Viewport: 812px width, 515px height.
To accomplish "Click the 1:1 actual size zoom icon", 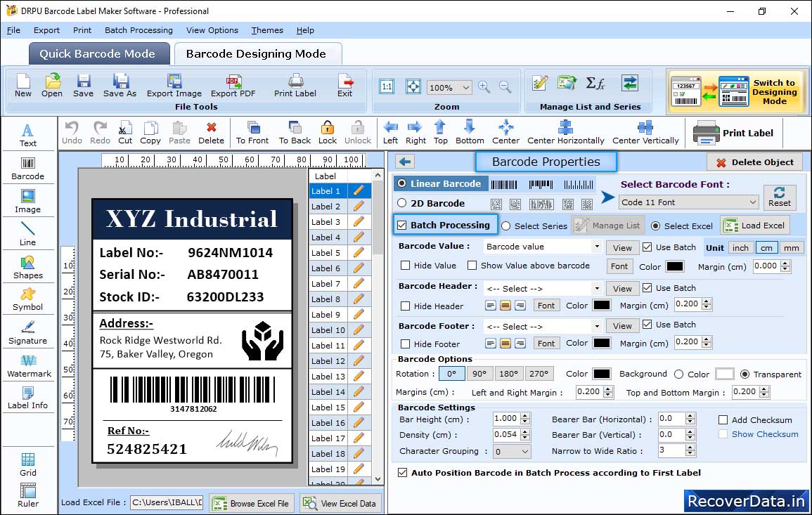I will 387,87.
